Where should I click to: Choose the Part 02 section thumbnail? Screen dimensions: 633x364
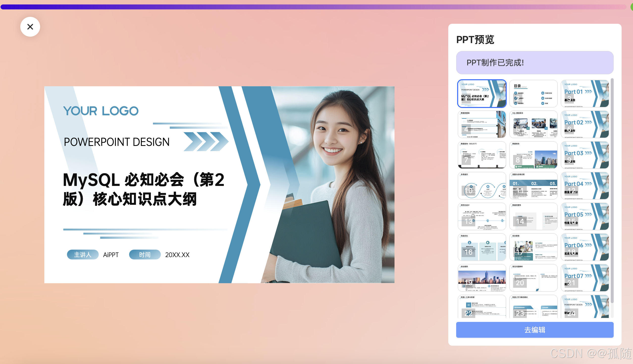click(x=585, y=125)
